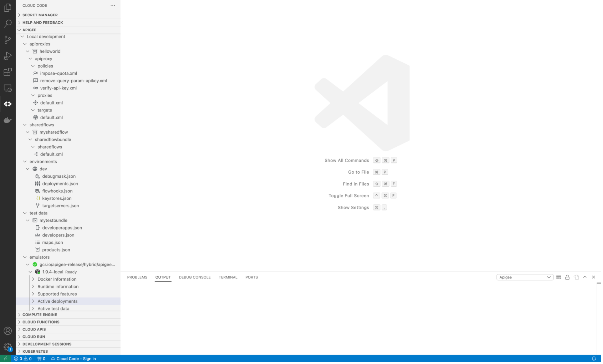Click Cloud Code - Sign in button
The width and height of the screenshot is (603, 364).
tap(75, 358)
